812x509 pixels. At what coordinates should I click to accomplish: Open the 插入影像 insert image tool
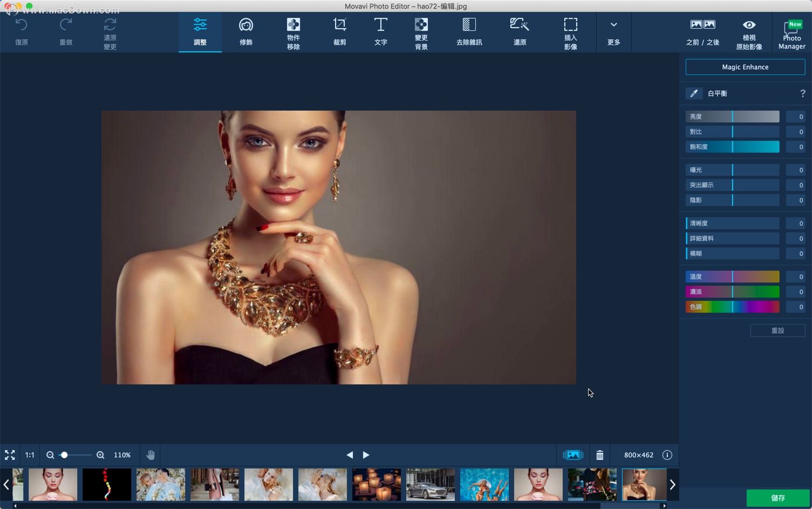(x=570, y=33)
